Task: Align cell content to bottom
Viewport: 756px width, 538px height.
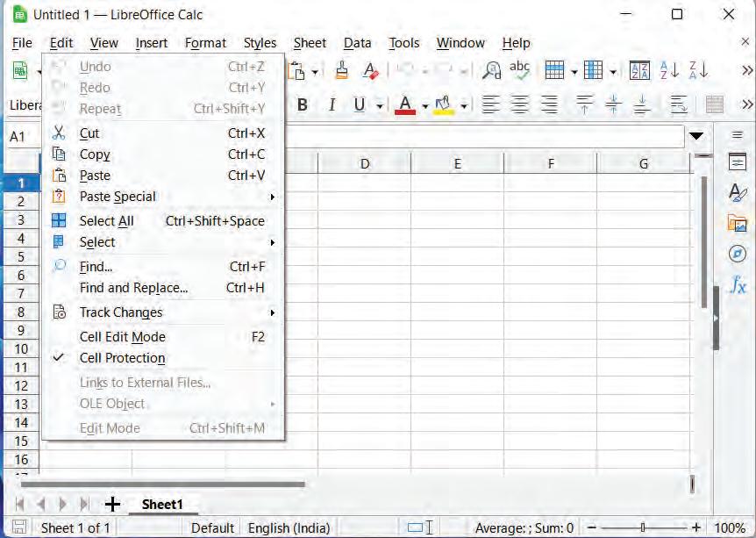Action: 642,104
